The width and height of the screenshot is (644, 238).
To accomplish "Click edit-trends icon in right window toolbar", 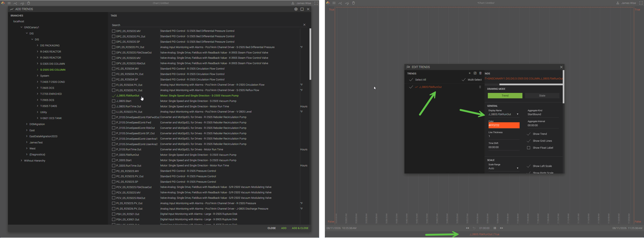I will [x=347, y=3].
